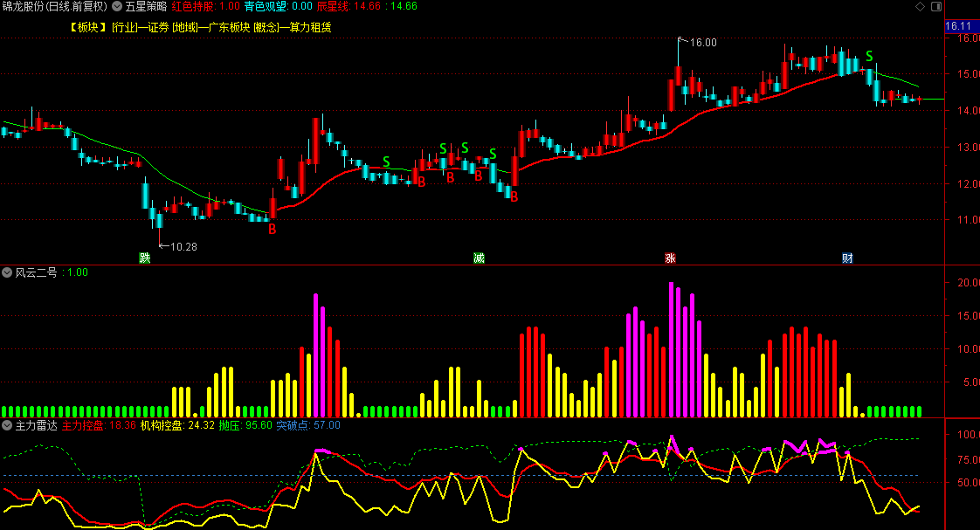980x530 pixels.
Task: Click the 涨 event marker on timeline
Action: [x=670, y=258]
